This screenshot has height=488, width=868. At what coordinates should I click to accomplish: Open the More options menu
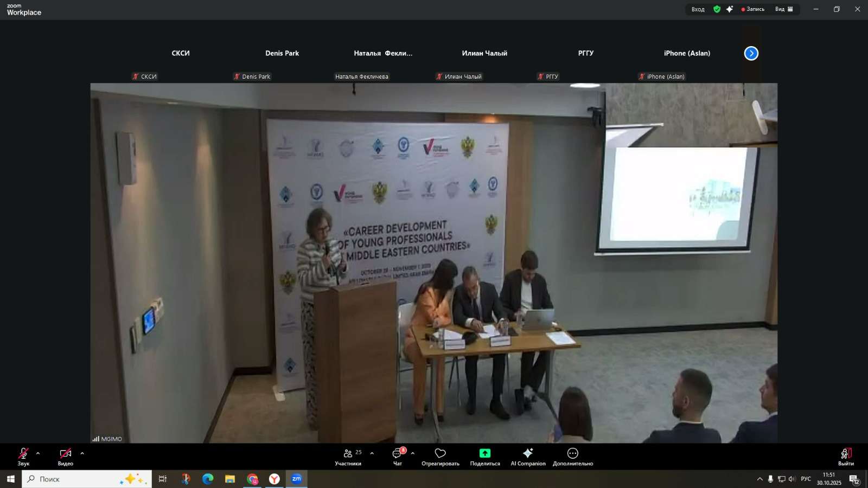pyautogui.click(x=572, y=457)
